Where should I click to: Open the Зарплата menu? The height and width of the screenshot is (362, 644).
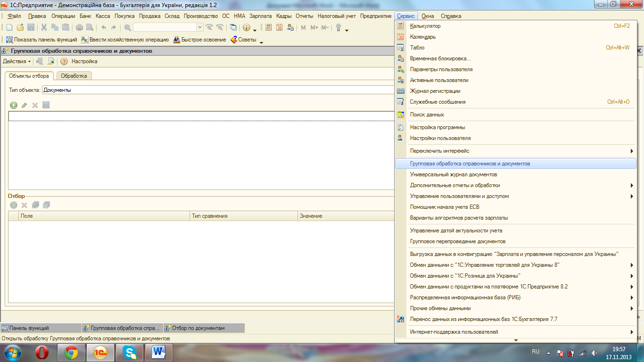260,16
